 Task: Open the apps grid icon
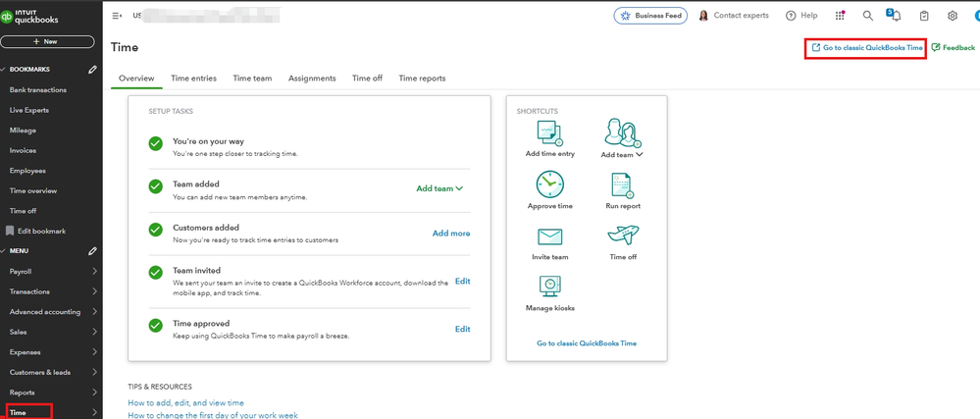(x=841, y=16)
